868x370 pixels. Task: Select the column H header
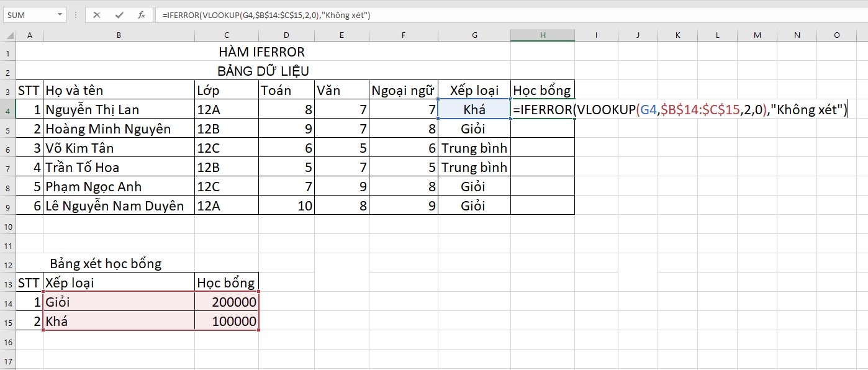[x=542, y=35]
